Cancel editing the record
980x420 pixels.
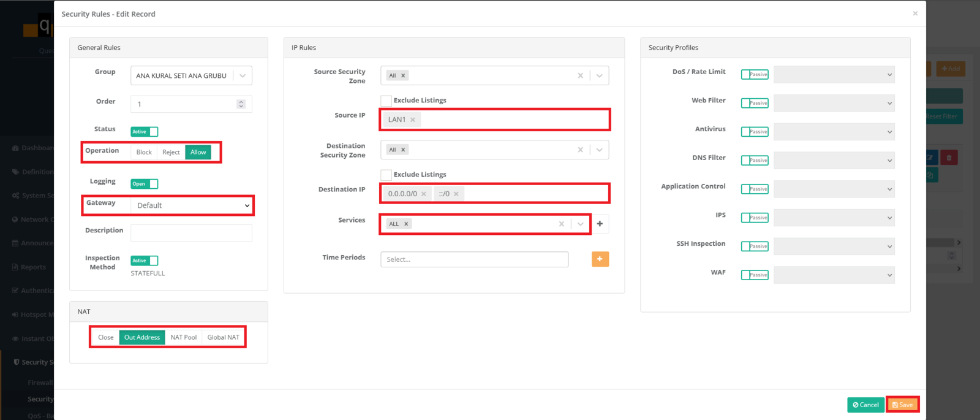click(x=865, y=405)
